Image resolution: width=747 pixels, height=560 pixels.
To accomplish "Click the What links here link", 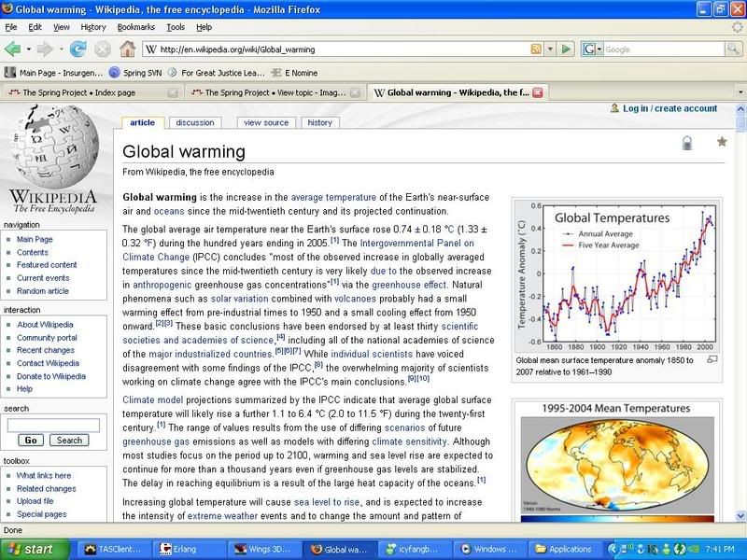I will (44, 475).
